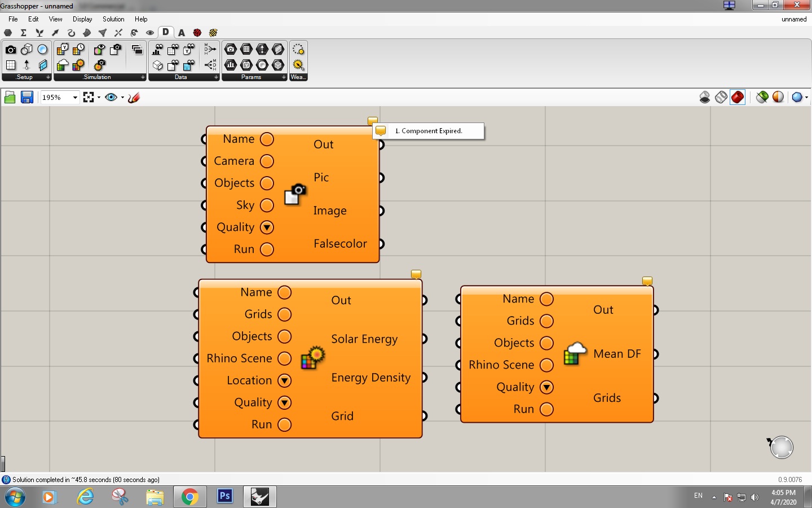
Task: Click the Mean DF output label
Action: 617,354
